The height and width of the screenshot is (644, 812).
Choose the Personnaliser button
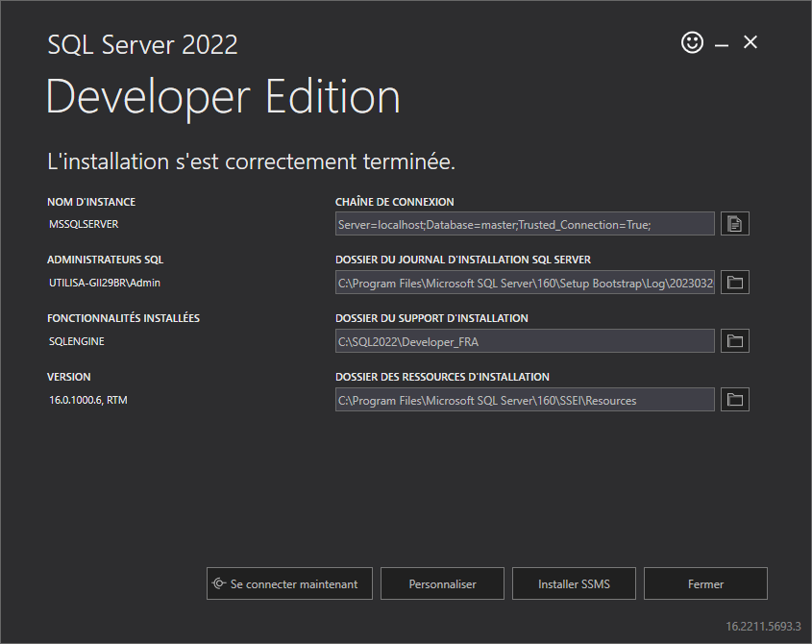pyautogui.click(x=442, y=583)
